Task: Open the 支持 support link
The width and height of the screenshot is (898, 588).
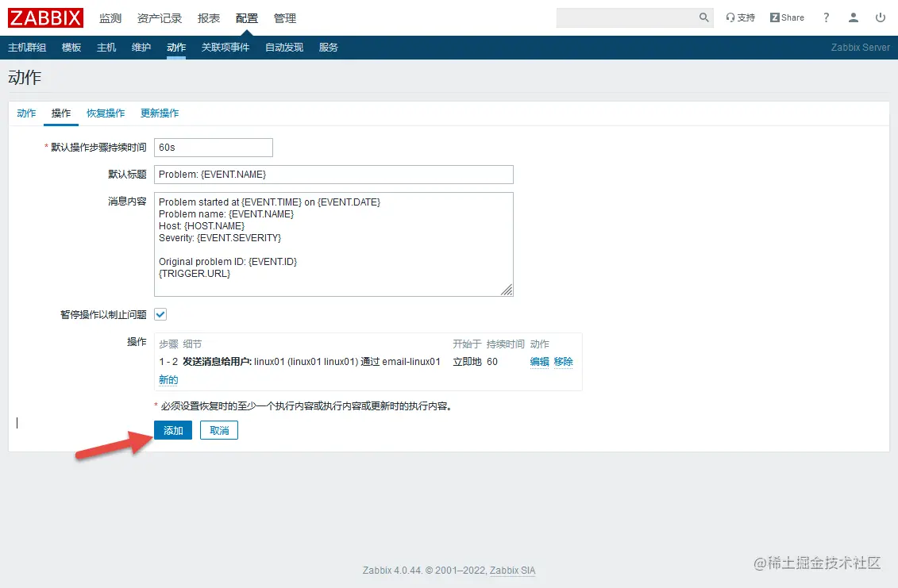Action: coord(741,17)
